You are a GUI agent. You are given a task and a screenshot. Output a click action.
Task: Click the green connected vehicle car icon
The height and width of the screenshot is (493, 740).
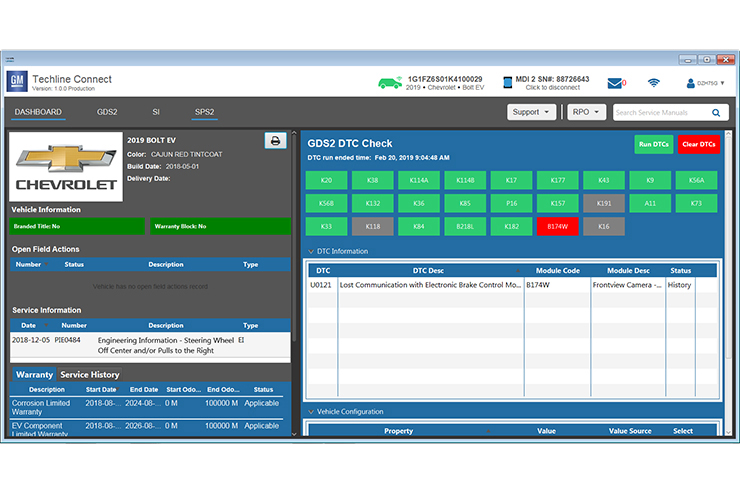[x=390, y=83]
